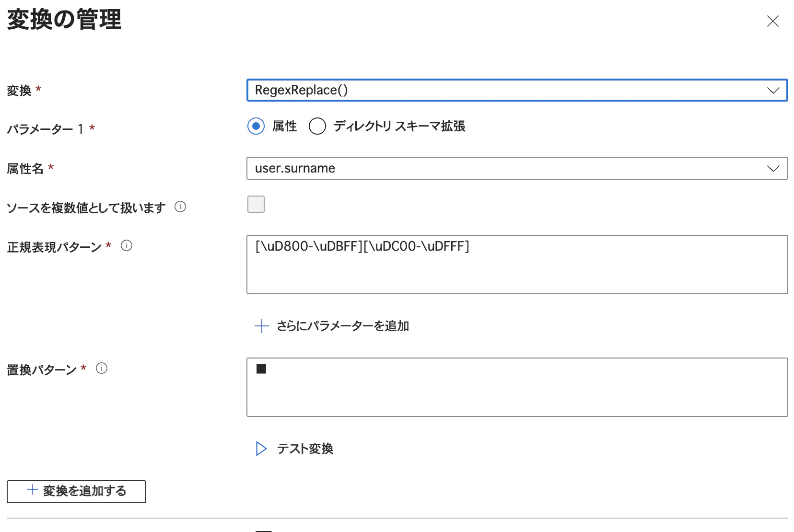Open the RegexReplace() transformation dropdown
The width and height of the screenshot is (794, 532).
point(516,90)
